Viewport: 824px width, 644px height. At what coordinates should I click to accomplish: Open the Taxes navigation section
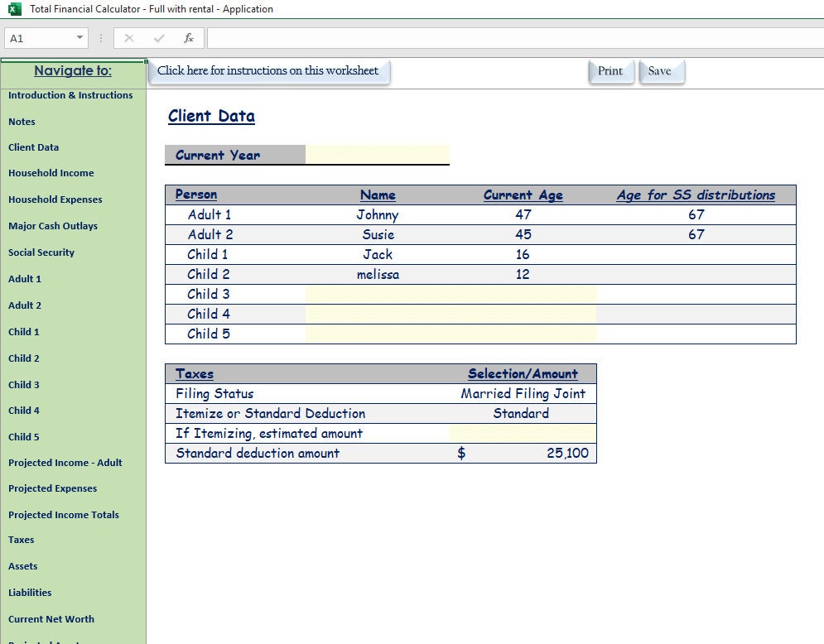[x=22, y=540]
